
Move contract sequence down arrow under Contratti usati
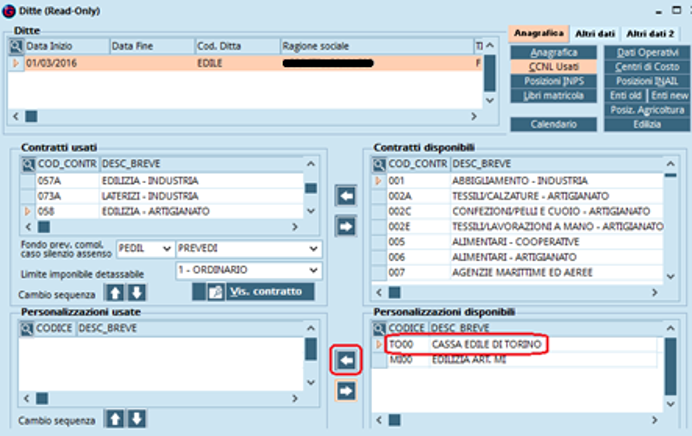point(137,293)
